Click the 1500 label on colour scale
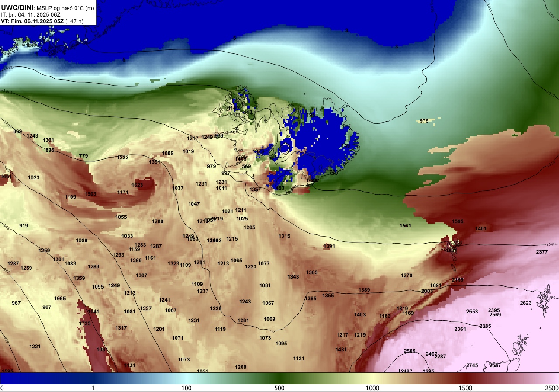The height and width of the screenshot is (392, 559). pyautogui.click(x=466, y=388)
